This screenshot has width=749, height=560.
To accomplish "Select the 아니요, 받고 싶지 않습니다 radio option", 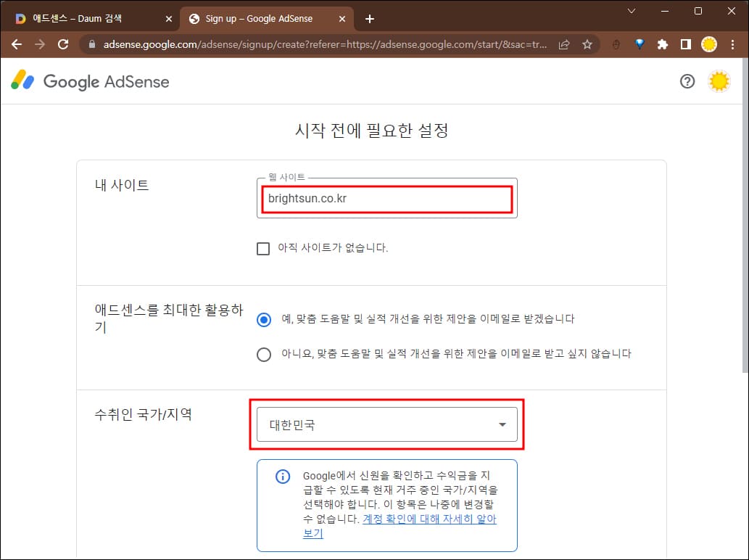I will (x=264, y=355).
